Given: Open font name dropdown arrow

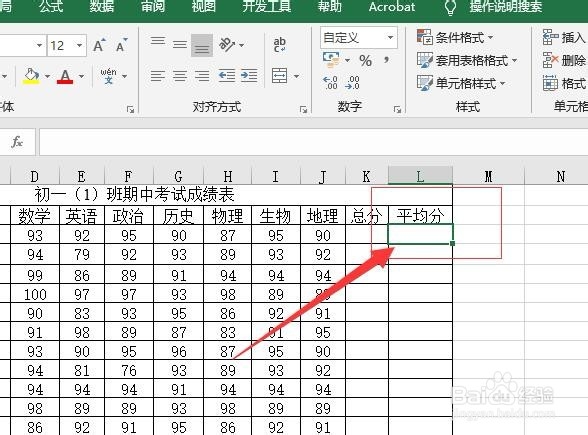Looking at the screenshot, I should 39,45.
